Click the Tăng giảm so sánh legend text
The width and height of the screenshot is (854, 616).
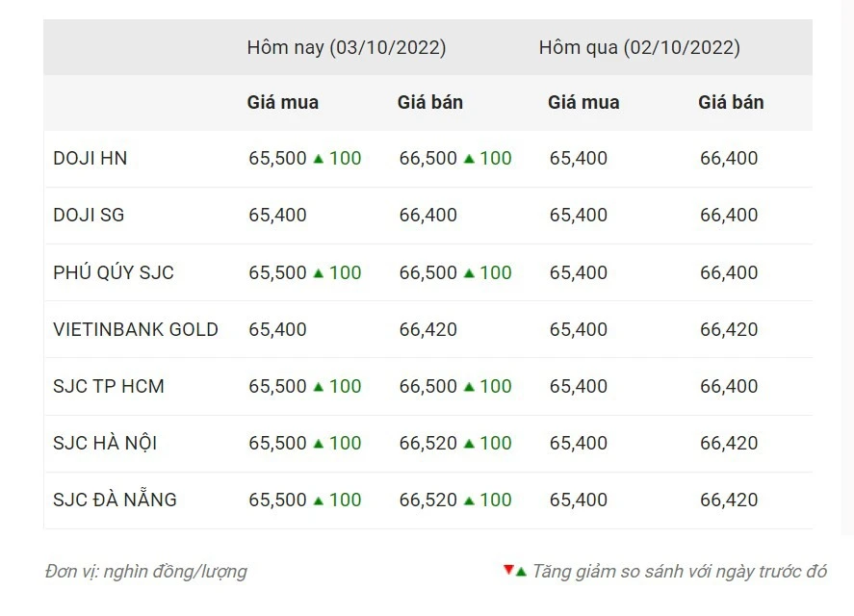(679, 572)
